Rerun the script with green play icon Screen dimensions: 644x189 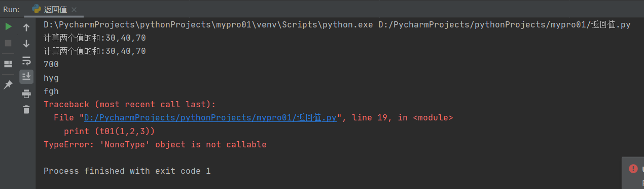click(8, 27)
